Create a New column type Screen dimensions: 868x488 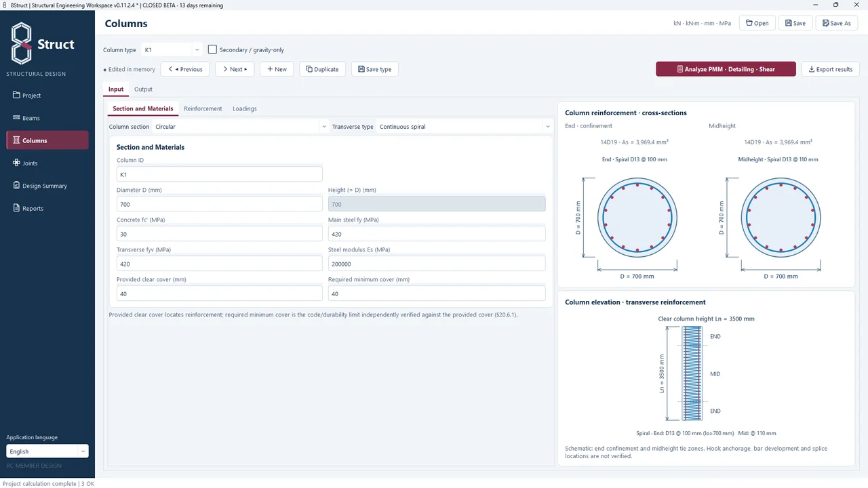point(277,69)
